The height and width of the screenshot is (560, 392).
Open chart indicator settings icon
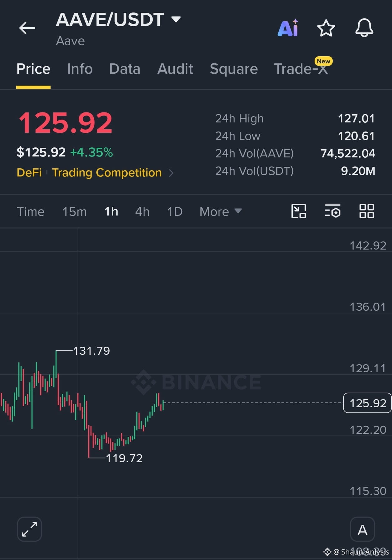point(333,211)
